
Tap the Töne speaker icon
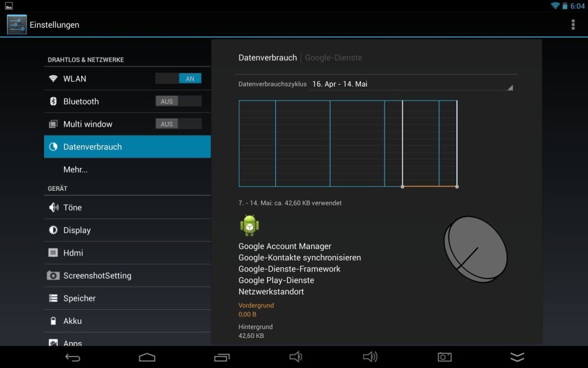54,207
